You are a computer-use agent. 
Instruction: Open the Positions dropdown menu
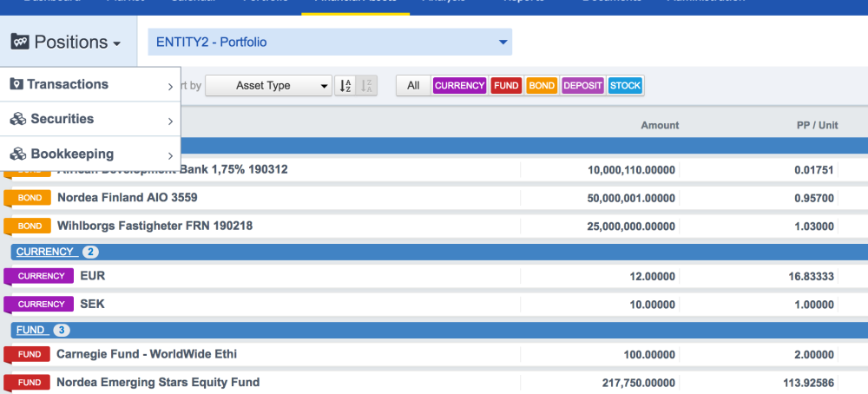tap(68, 42)
